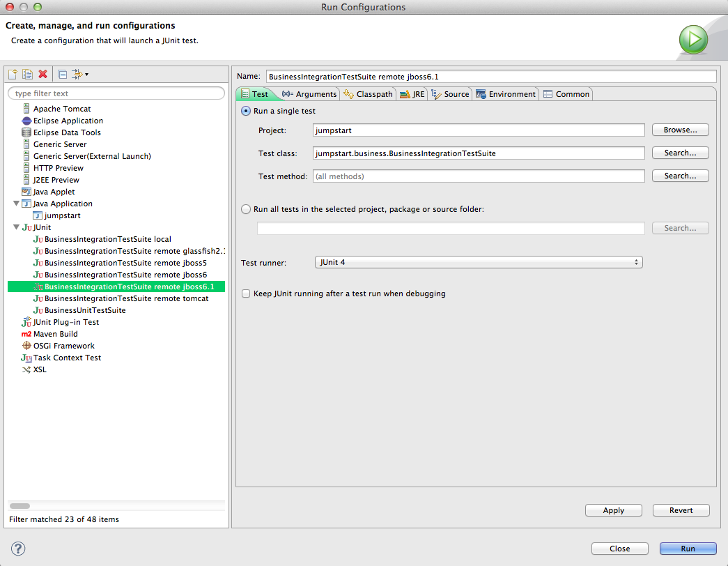728x566 pixels.
Task: Select the Run a single test radio button
Action: click(245, 111)
